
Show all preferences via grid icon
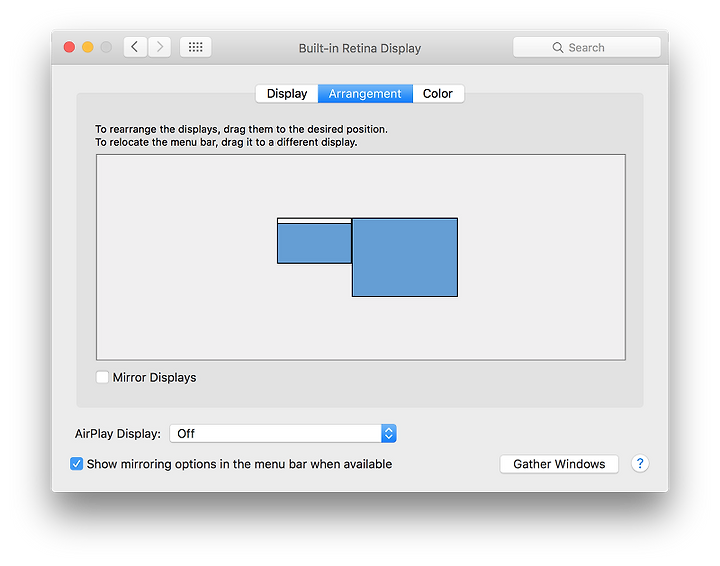click(x=196, y=47)
